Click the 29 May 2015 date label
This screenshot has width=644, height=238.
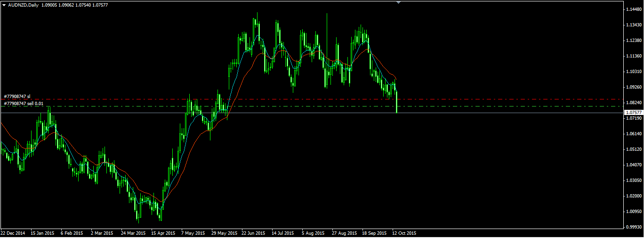point(224,233)
